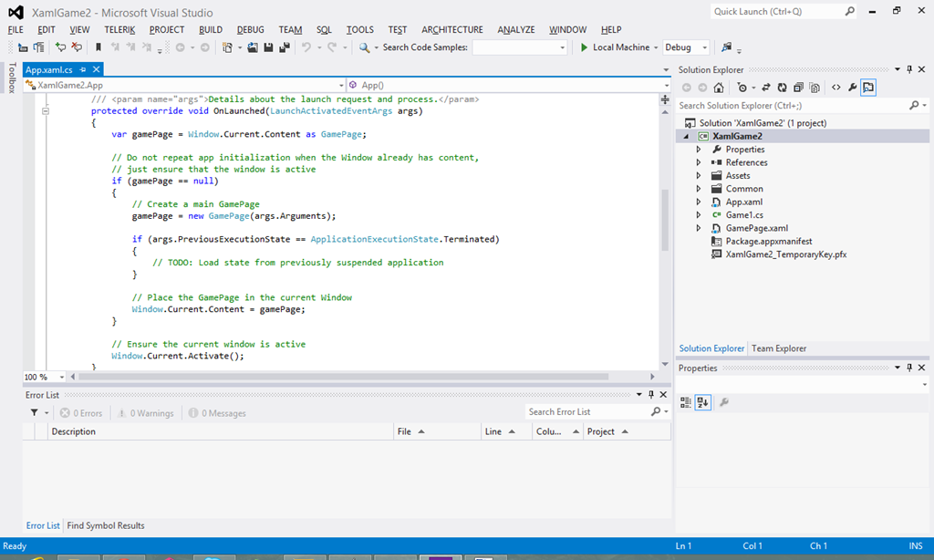Toggle the Errors filter in Error List
Viewport: 934px width, 560px height.
click(x=81, y=413)
